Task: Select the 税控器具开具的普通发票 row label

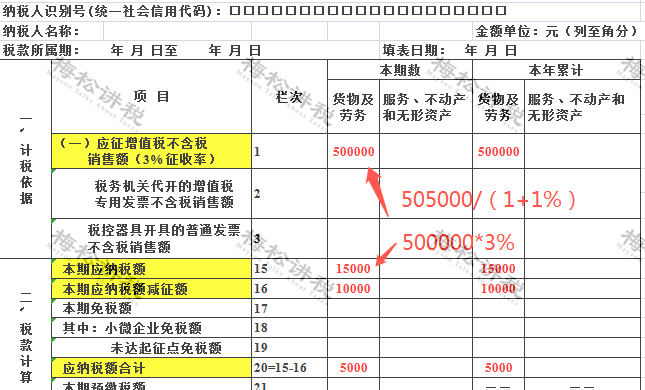Action: [151, 239]
